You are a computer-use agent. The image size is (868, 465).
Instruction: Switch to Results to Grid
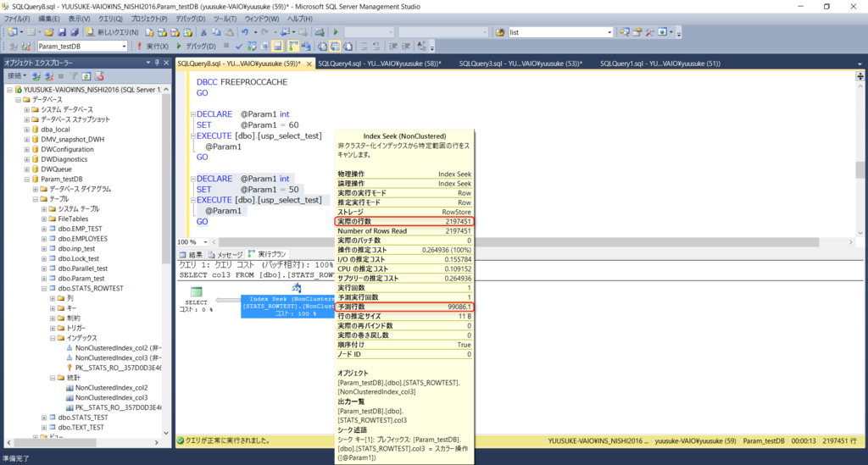click(x=335, y=47)
